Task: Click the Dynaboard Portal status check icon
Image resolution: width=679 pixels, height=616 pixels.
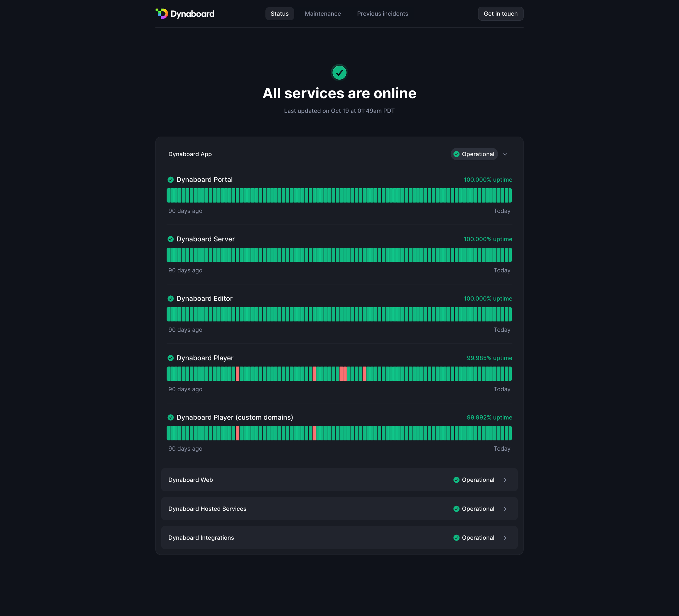Action: point(170,180)
